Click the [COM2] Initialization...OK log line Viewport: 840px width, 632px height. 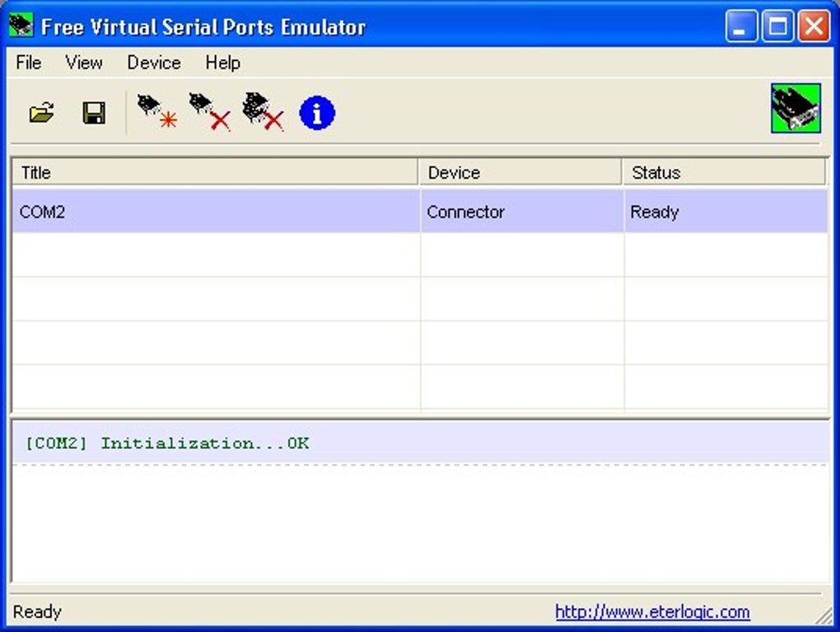coord(421,443)
